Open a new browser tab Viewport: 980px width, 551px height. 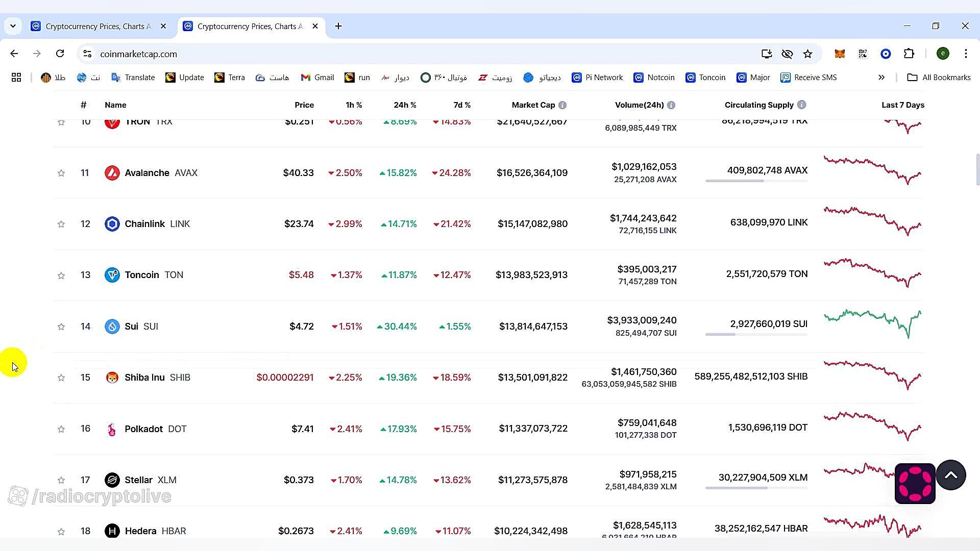click(338, 26)
